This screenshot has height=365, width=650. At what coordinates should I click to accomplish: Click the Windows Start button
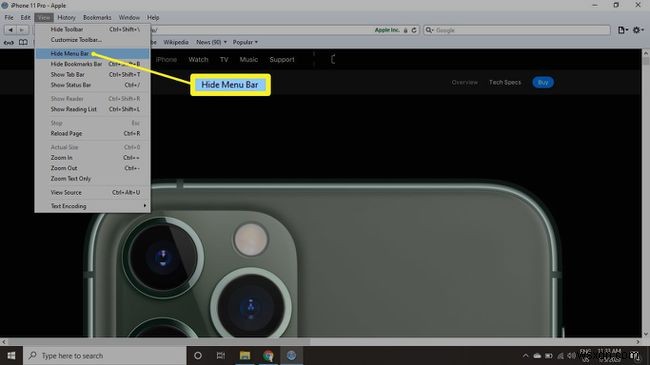coord(11,355)
